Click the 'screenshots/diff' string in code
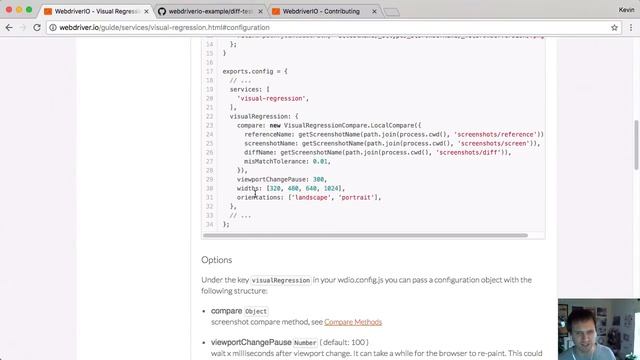 tap(469, 152)
